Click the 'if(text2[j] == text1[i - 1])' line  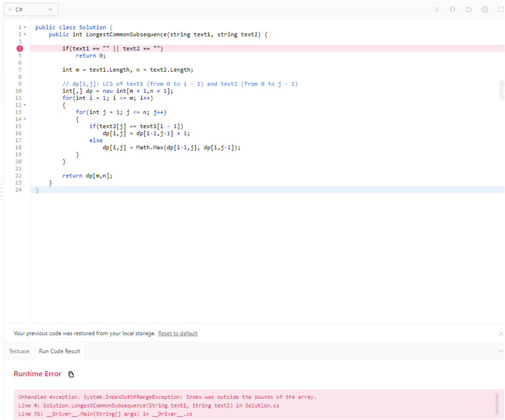(x=136, y=127)
